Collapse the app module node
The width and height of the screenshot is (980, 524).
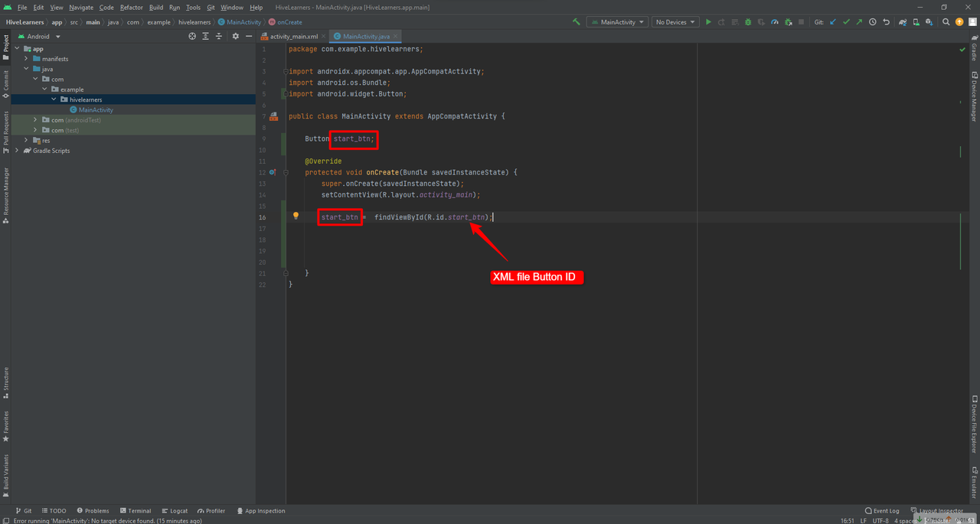point(17,49)
